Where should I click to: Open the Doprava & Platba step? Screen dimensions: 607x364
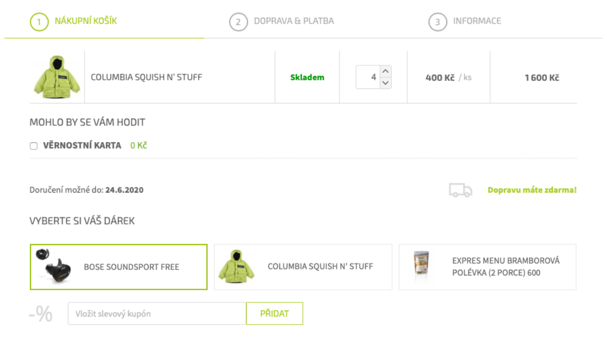[294, 21]
